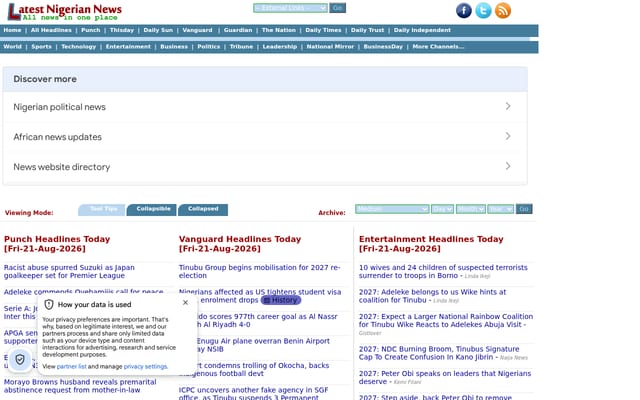
Task: Open the Entertainment section in nav bar
Action: 128,47
